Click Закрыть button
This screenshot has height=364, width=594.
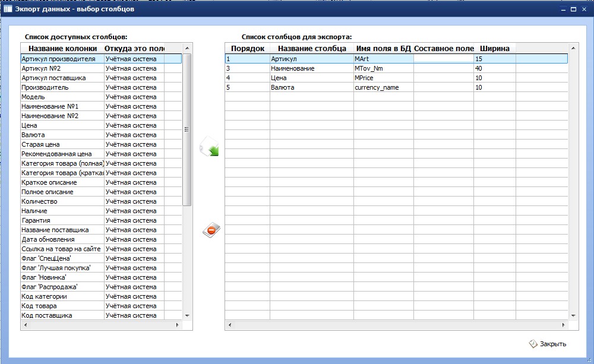(548, 344)
